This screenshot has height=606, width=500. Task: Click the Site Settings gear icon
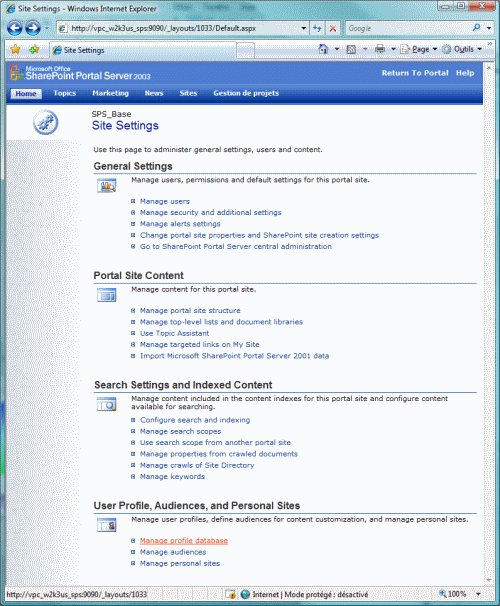point(46,123)
